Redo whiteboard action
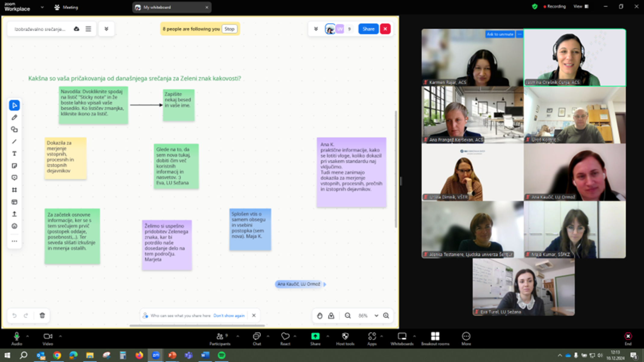The image size is (644, 362). point(26,316)
